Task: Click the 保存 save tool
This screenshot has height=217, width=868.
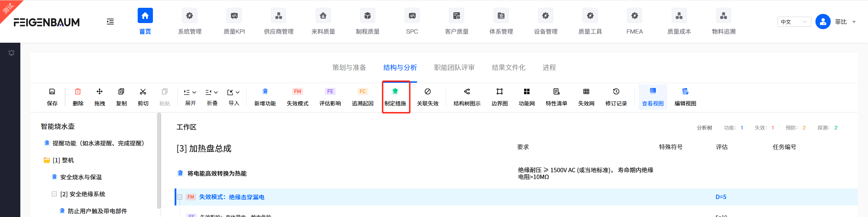Action: click(52, 97)
